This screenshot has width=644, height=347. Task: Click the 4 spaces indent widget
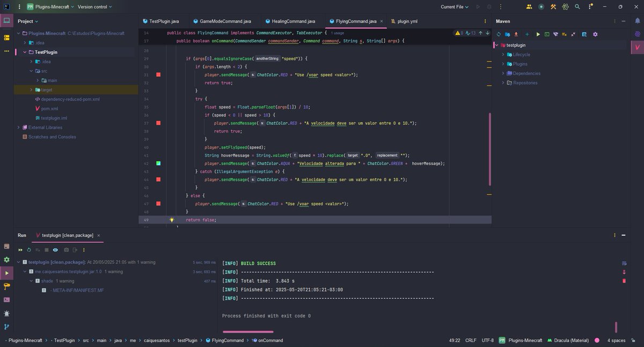tap(616, 341)
